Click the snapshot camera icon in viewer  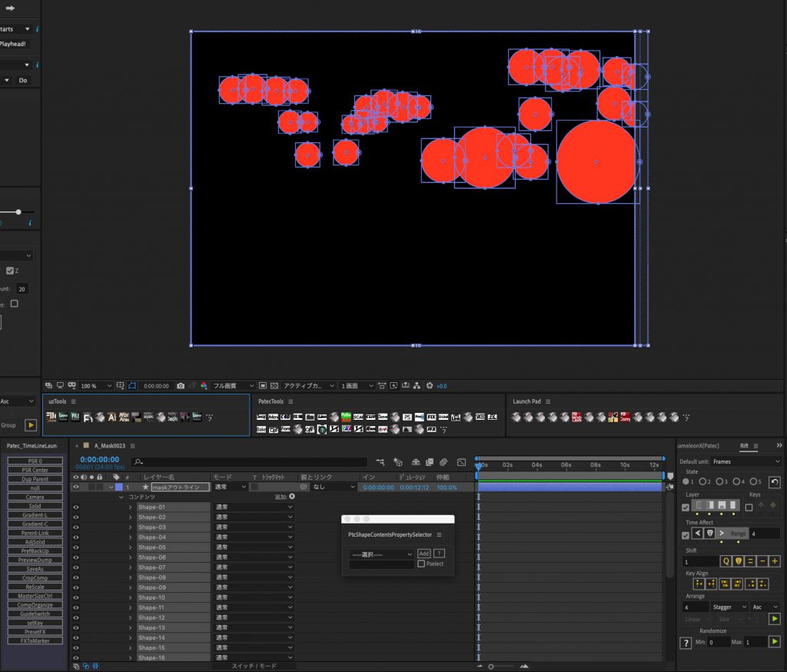coord(181,386)
